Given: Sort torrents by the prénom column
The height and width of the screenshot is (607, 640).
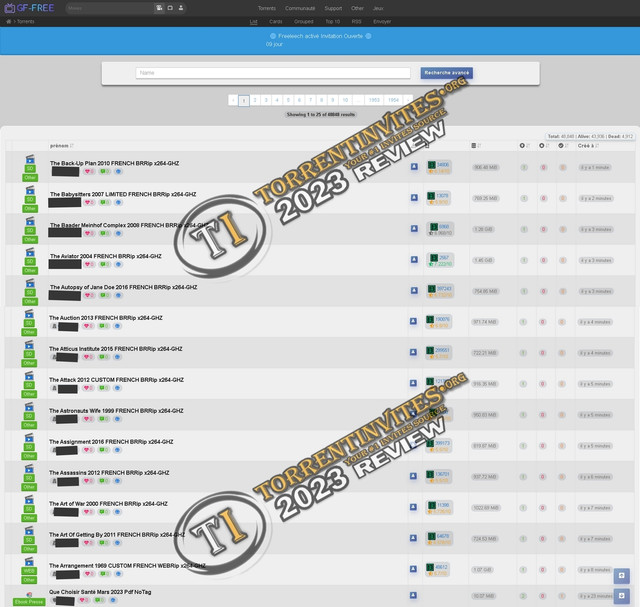Looking at the screenshot, I should (61, 145).
